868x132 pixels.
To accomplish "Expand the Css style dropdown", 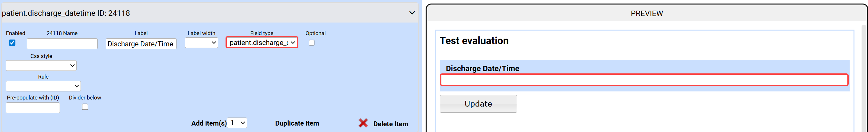I will [x=41, y=66].
